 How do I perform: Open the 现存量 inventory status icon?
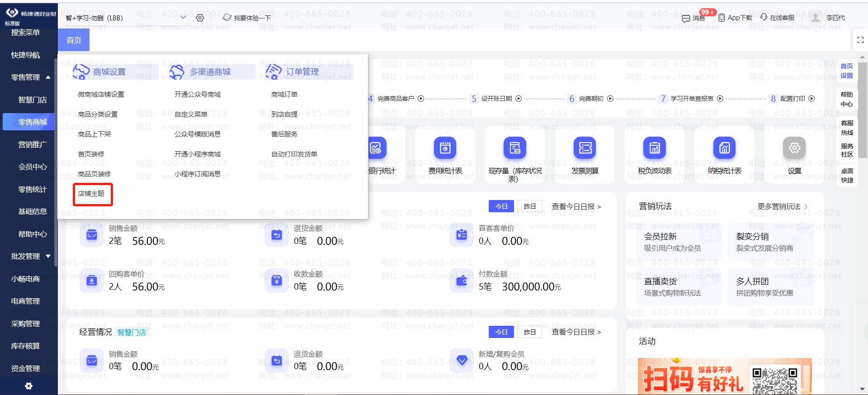point(515,148)
